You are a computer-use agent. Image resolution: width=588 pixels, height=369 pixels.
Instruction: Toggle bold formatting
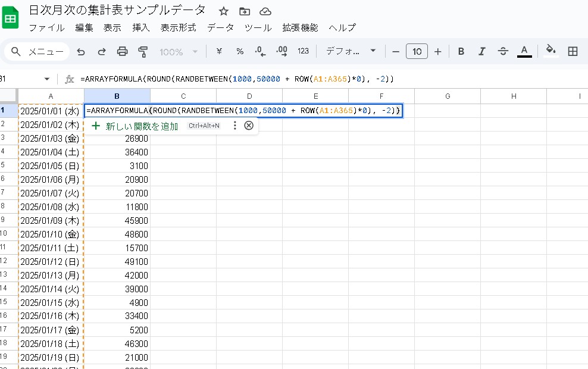(x=461, y=52)
